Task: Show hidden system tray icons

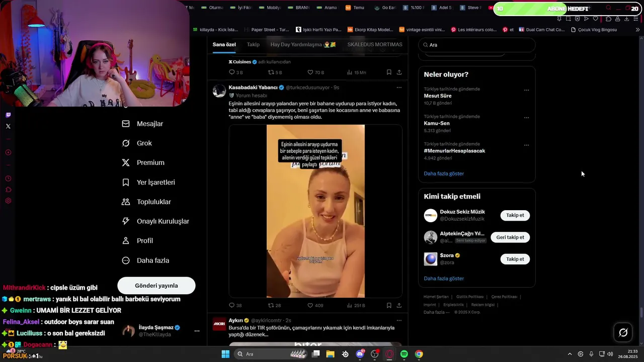Action: pos(570,354)
